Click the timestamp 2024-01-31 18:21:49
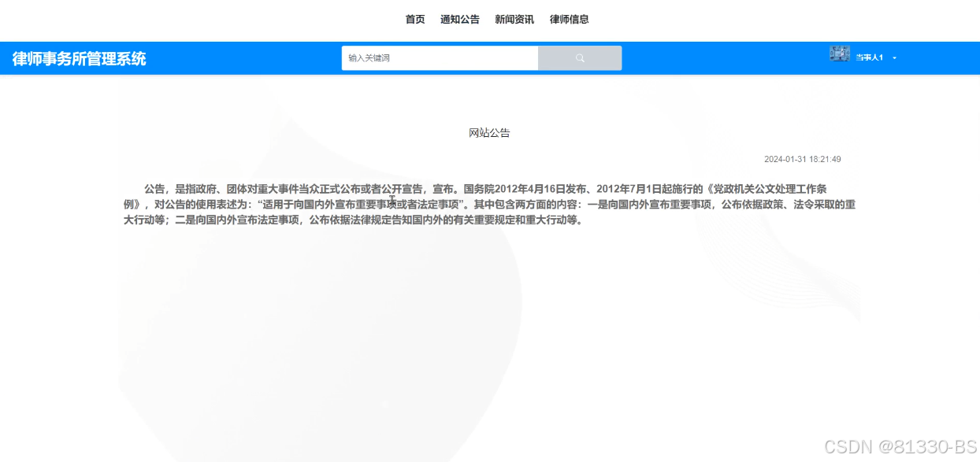The image size is (980, 462). pos(803,159)
